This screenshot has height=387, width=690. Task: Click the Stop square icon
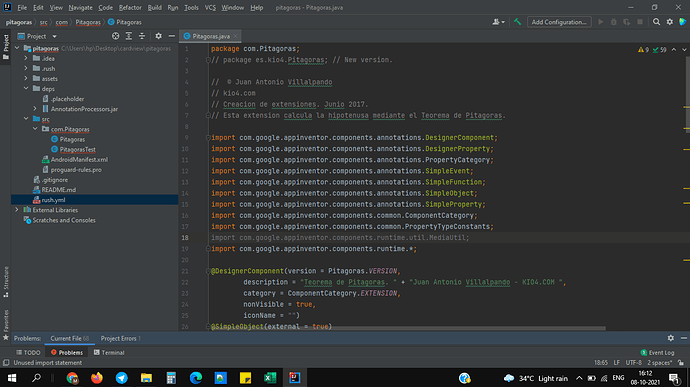(640, 22)
